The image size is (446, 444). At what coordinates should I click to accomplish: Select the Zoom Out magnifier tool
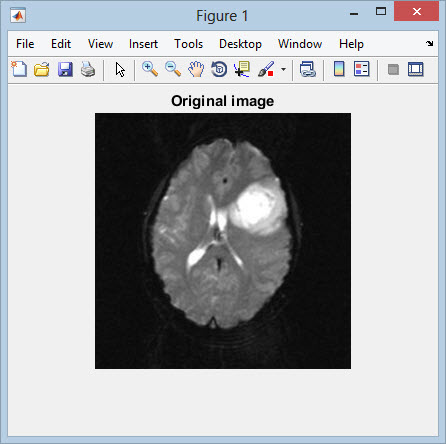coord(173,69)
